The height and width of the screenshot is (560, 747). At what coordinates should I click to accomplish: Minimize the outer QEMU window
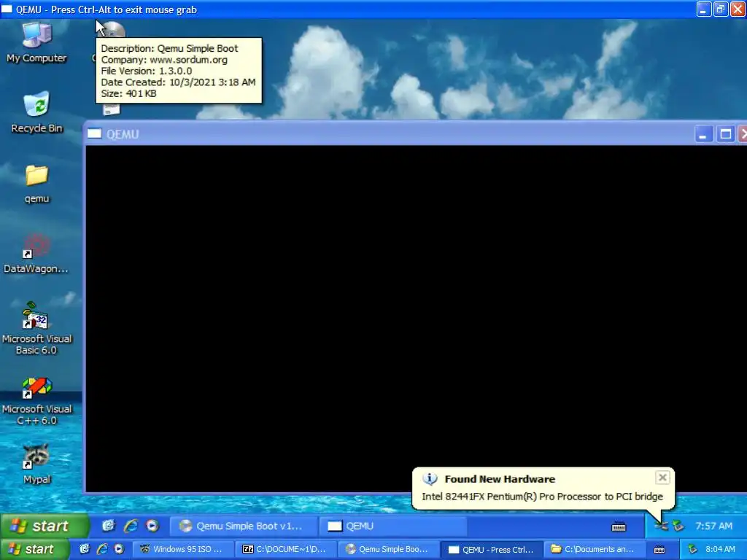704,9
